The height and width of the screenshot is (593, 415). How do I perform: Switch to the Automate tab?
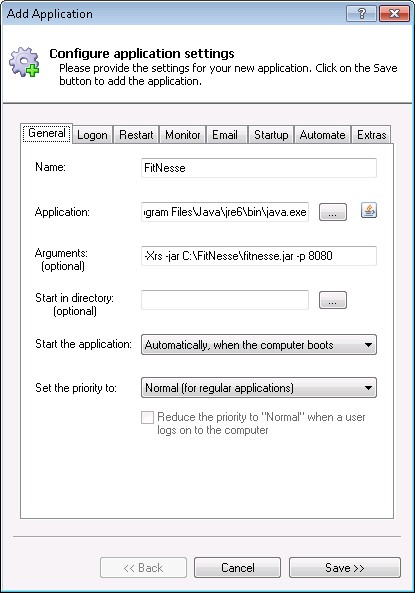[x=322, y=135]
